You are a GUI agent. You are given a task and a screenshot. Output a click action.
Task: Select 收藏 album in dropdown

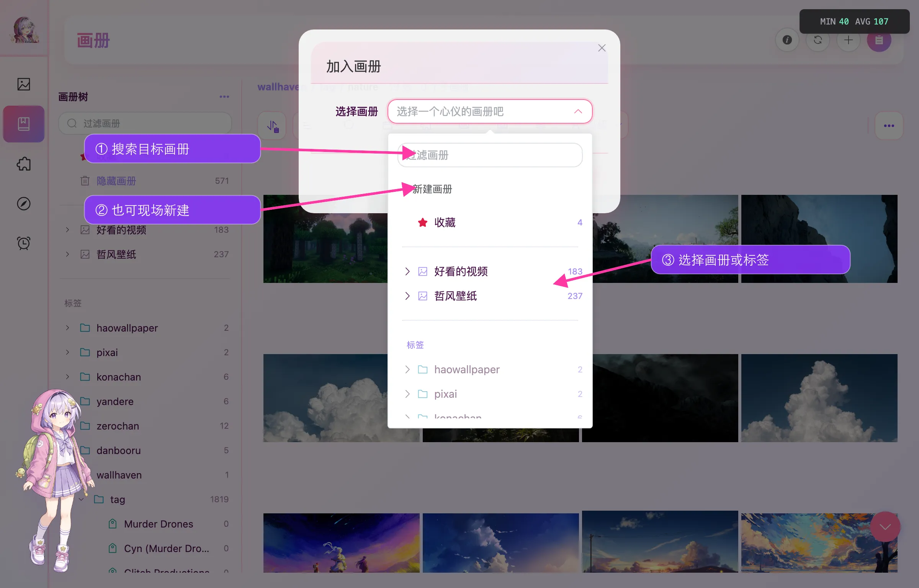pos(490,222)
